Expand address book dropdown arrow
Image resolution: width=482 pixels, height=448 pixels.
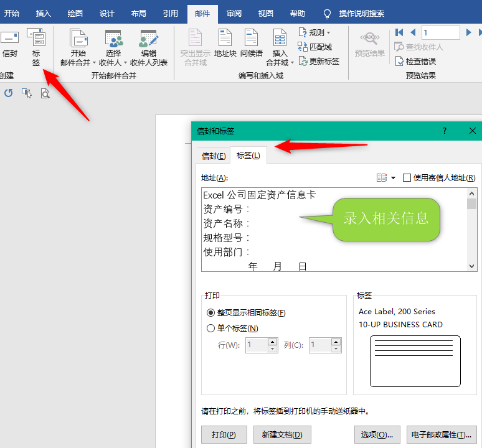(393, 178)
